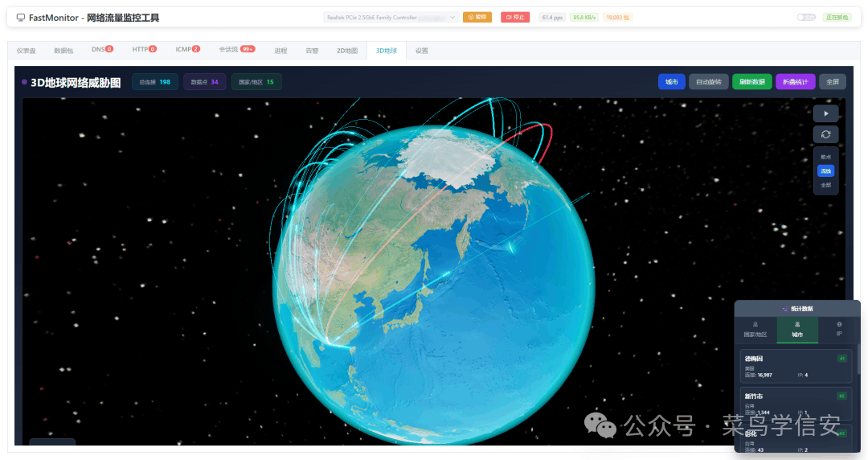Toggle the 自动旋转 auto-rotate button
This screenshot has height=460, width=868.
[x=708, y=82]
